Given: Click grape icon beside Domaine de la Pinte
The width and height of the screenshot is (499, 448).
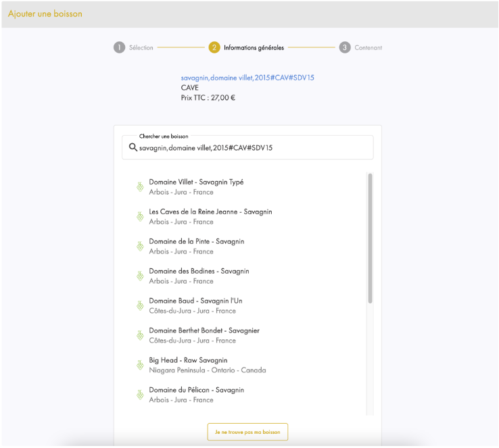Looking at the screenshot, I should click(x=140, y=246).
